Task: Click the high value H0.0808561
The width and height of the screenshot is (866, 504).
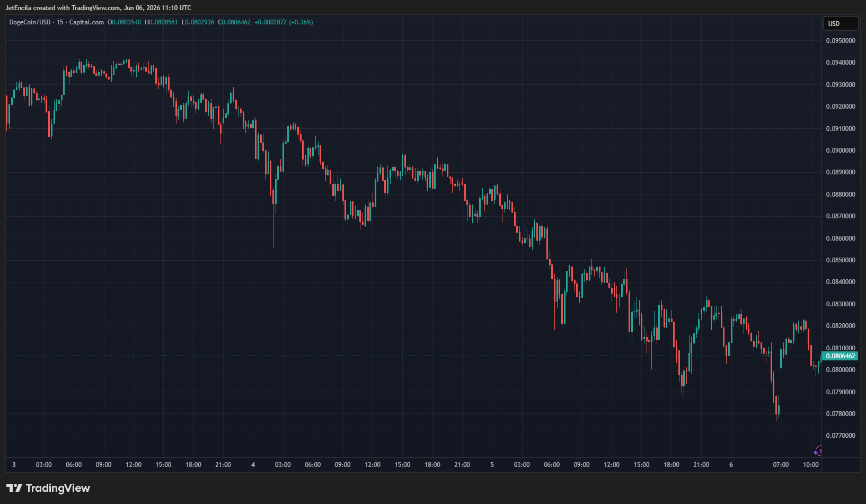Action: tap(161, 22)
